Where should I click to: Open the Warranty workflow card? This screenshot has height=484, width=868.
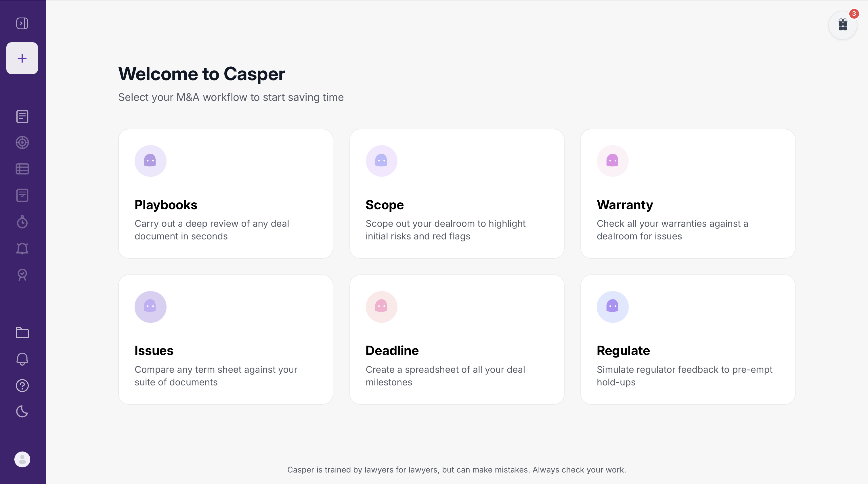pyautogui.click(x=688, y=194)
